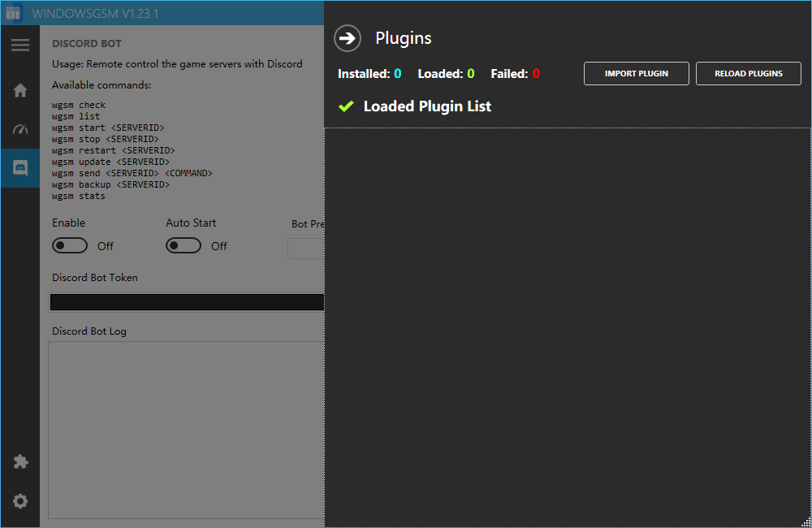Click the Bot Prefix input box
812x528 pixels.
pos(305,248)
